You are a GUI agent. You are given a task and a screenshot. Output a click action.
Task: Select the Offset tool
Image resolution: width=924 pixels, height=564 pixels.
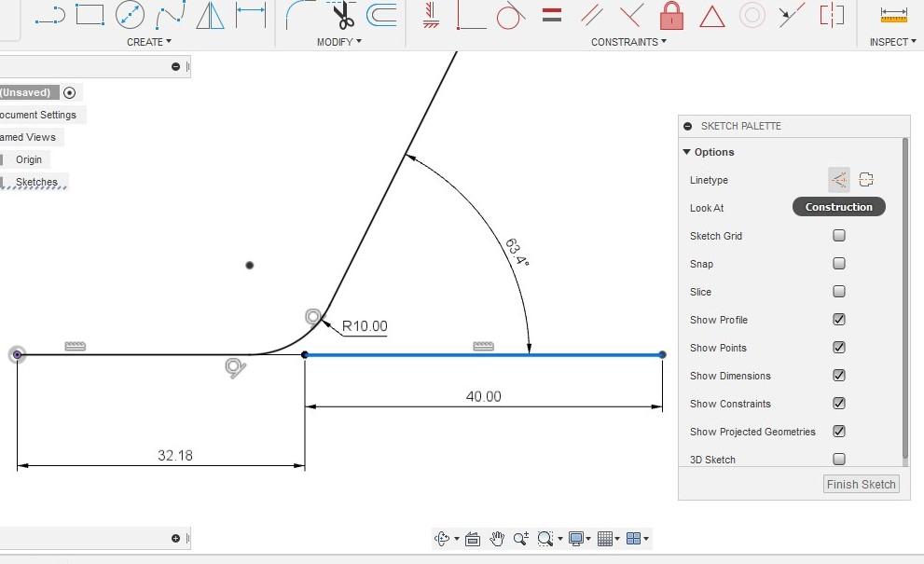coord(382,15)
